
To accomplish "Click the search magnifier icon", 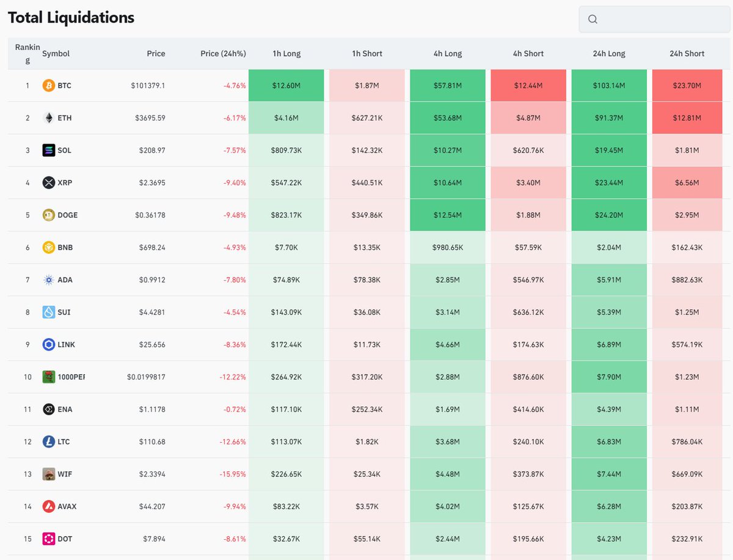I will [x=593, y=19].
